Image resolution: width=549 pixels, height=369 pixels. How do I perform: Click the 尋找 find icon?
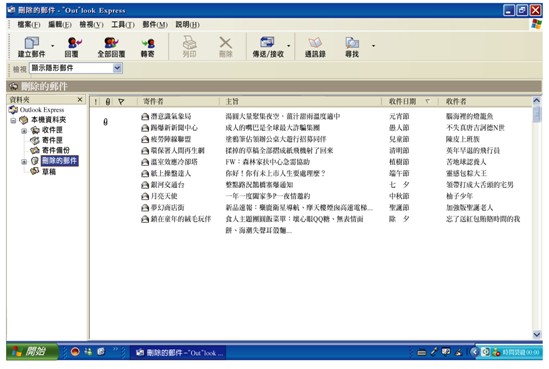(352, 43)
